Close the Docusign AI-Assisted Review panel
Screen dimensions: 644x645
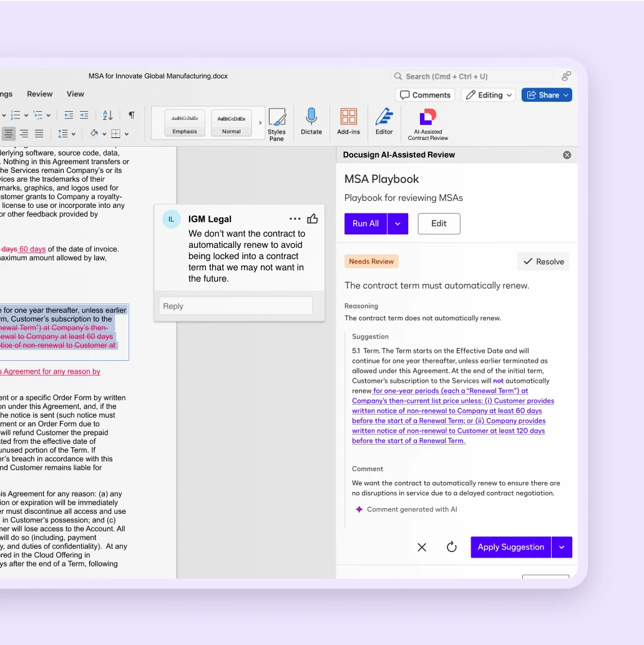coord(567,155)
